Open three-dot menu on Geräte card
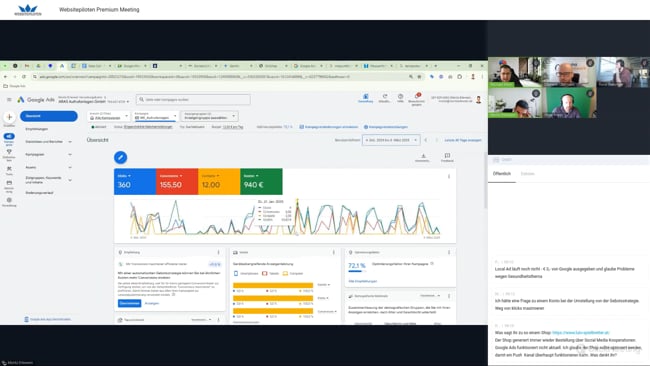The width and height of the screenshot is (650, 366). pos(334,252)
